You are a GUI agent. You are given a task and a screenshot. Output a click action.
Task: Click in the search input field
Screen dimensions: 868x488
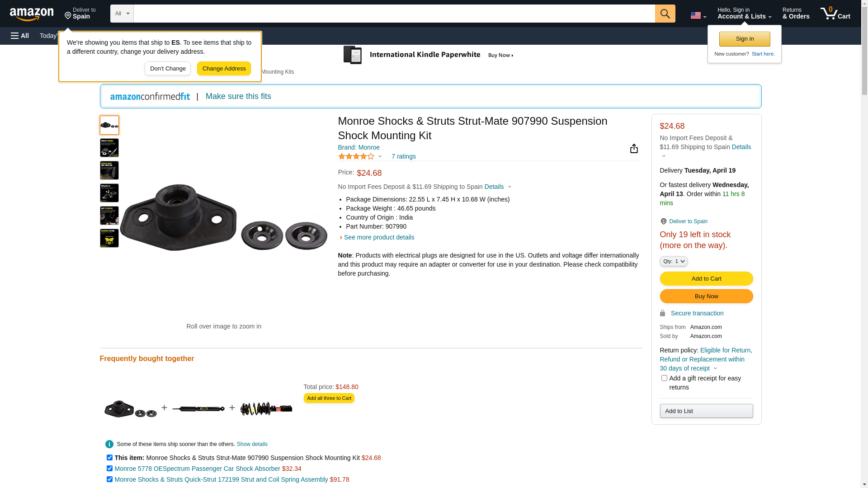(393, 14)
